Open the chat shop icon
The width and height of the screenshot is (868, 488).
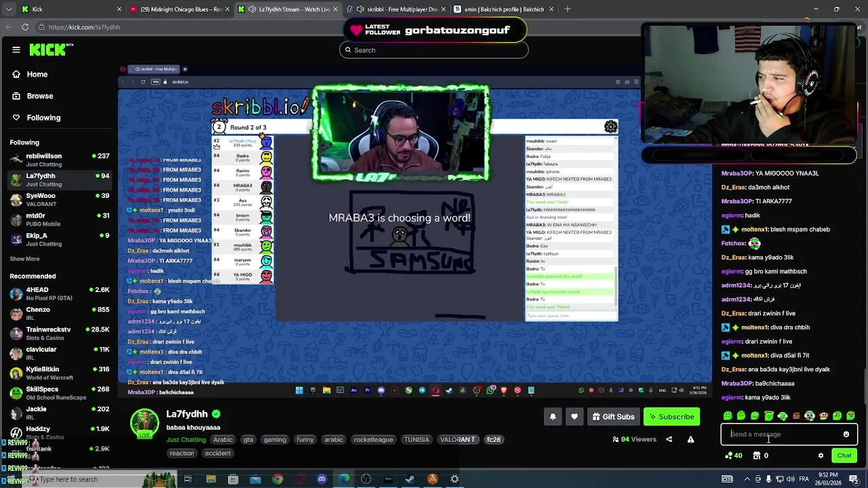[757, 455]
